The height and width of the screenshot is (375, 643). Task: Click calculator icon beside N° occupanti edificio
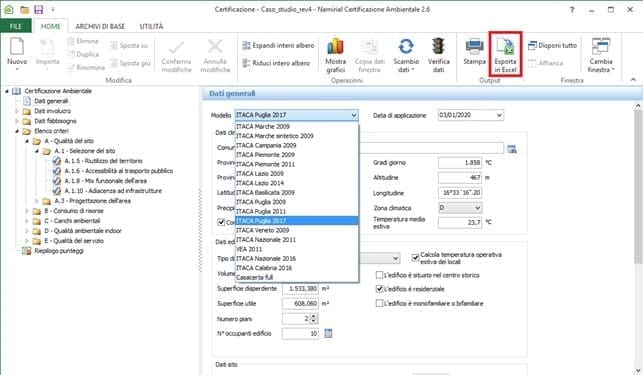click(x=328, y=334)
